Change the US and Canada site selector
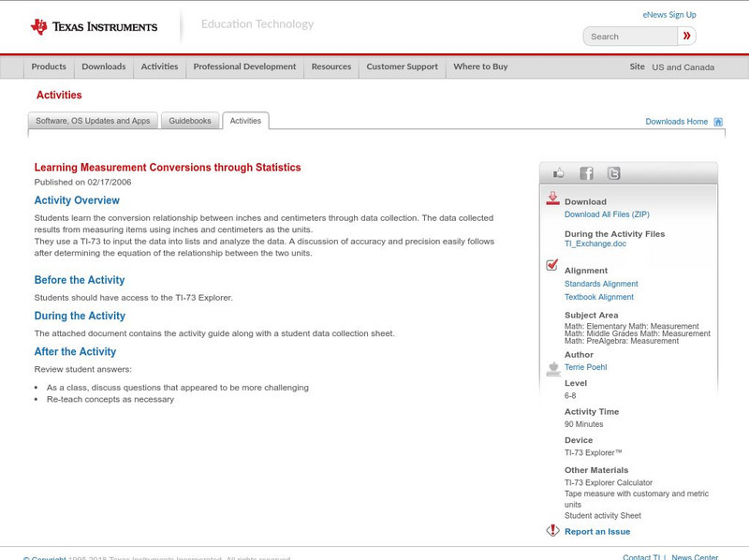This screenshot has height=560, width=749. 683,67
